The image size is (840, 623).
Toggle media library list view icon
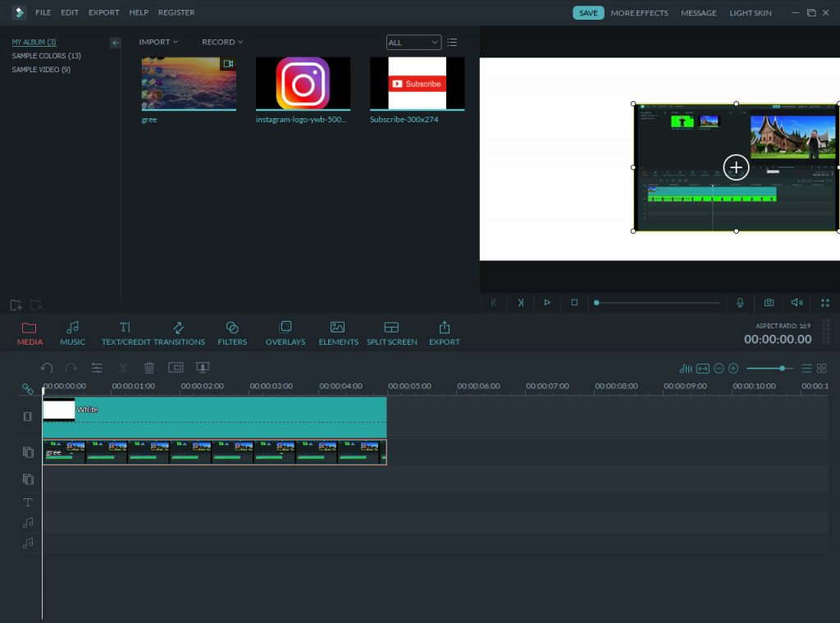coord(452,43)
